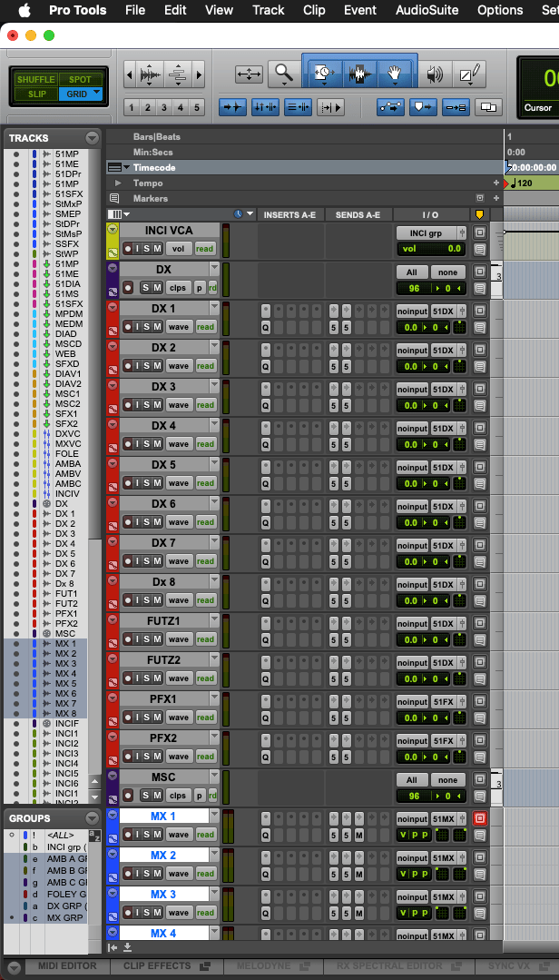
Task: Enable Spot edit mode
Action: coord(81,79)
